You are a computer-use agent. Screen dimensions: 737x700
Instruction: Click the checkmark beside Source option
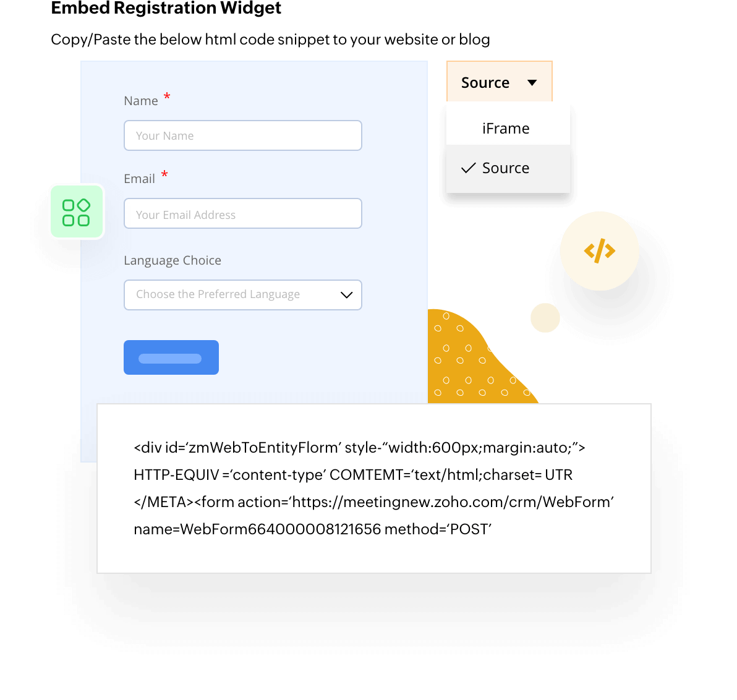tap(469, 168)
